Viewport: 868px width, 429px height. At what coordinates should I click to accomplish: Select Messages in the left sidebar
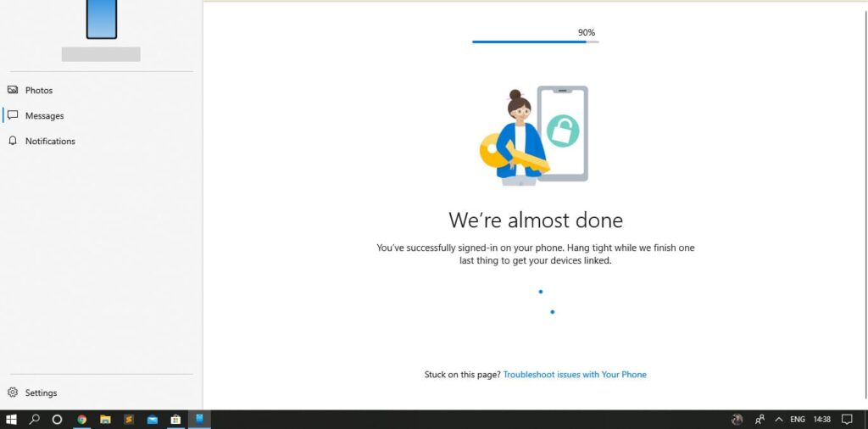coord(43,116)
